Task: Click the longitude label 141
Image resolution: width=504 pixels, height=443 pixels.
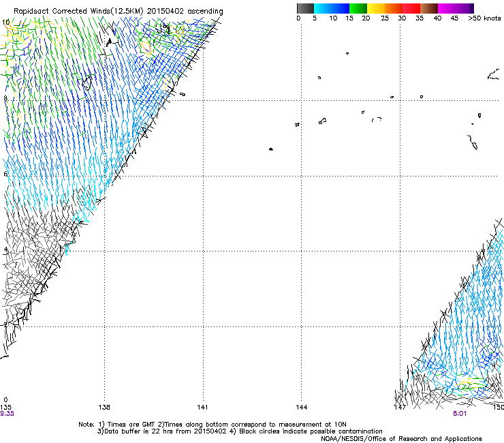Action: pos(202,408)
